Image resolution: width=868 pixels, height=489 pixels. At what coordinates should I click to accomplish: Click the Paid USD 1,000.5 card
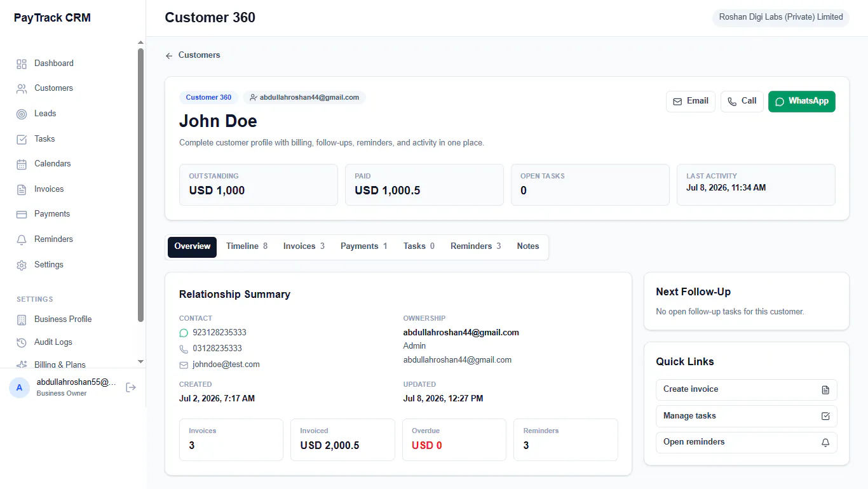(x=424, y=185)
